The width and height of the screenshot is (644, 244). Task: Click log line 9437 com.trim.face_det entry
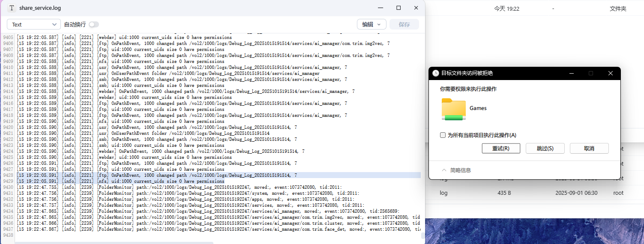219,229
